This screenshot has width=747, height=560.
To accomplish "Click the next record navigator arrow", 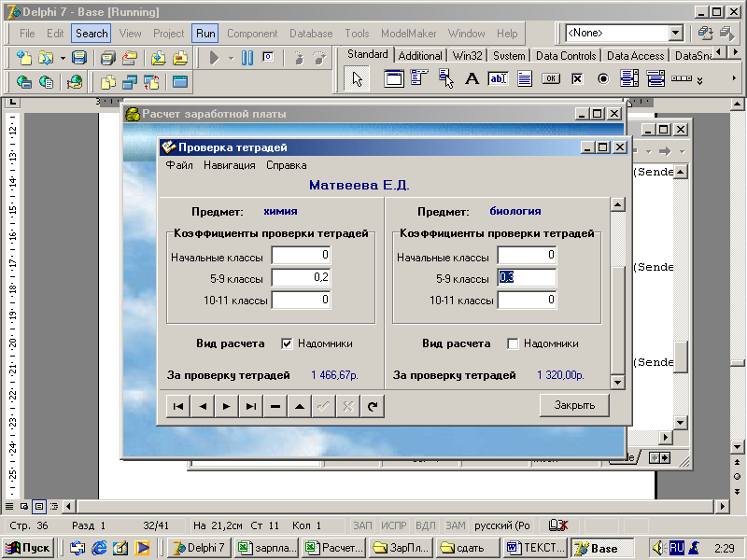I will pyautogui.click(x=226, y=406).
